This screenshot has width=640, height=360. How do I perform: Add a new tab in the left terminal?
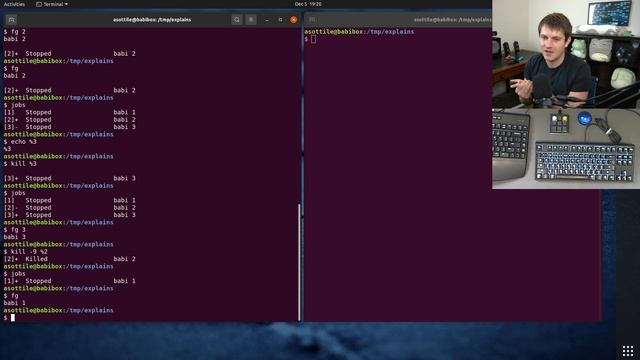pos(11,20)
